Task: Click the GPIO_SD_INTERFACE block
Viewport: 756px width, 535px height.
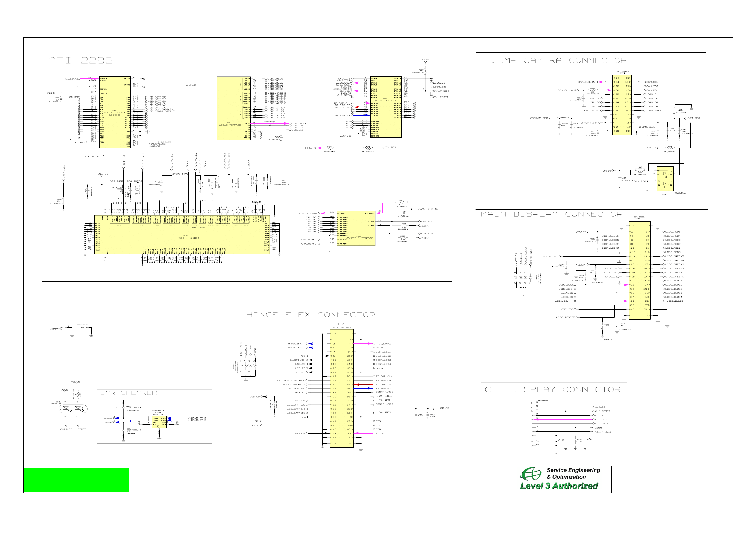Action: pyautogui.click(x=385, y=107)
